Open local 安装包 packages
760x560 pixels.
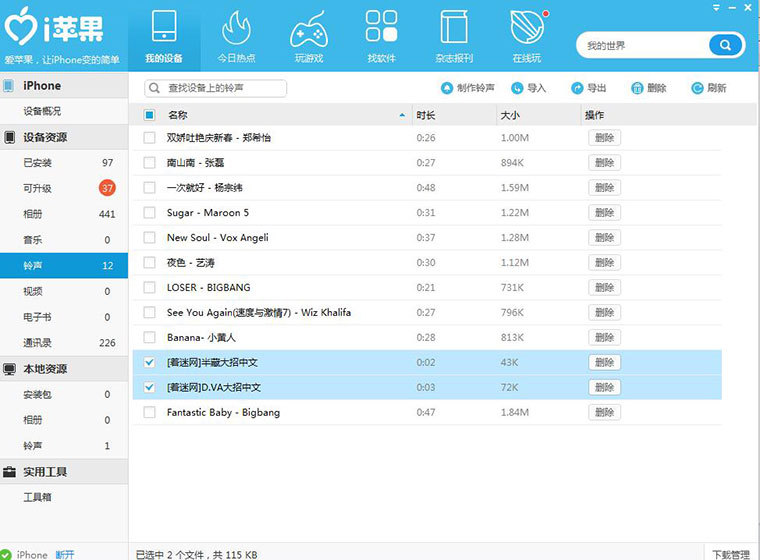click(x=64, y=394)
